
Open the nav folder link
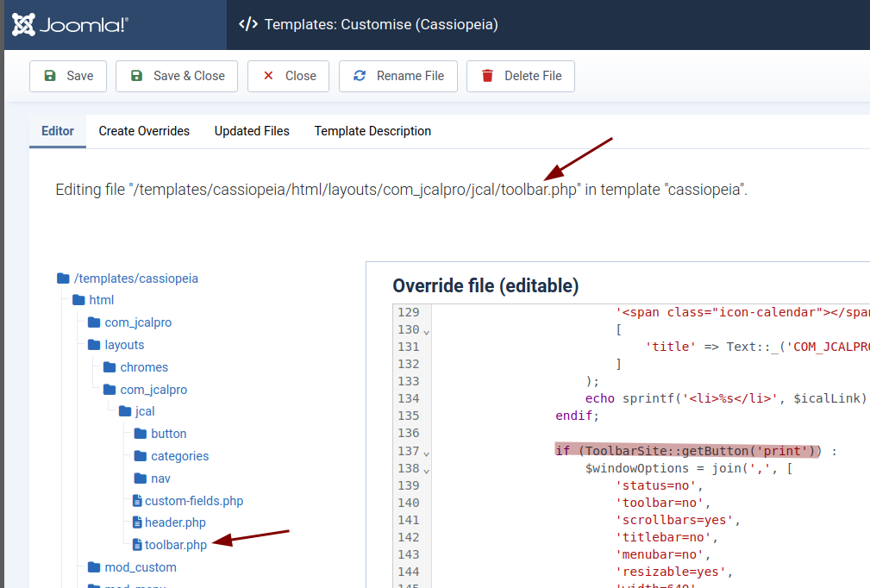[161, 479]
